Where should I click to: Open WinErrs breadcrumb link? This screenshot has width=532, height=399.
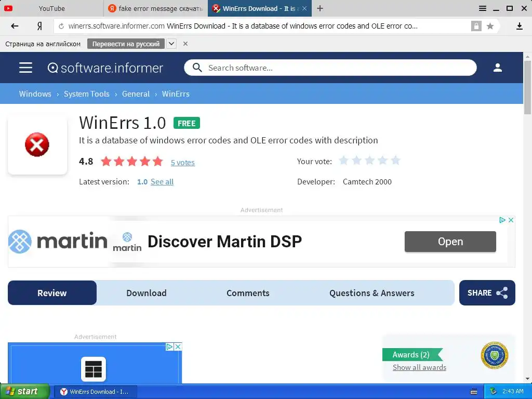(176, 94)
